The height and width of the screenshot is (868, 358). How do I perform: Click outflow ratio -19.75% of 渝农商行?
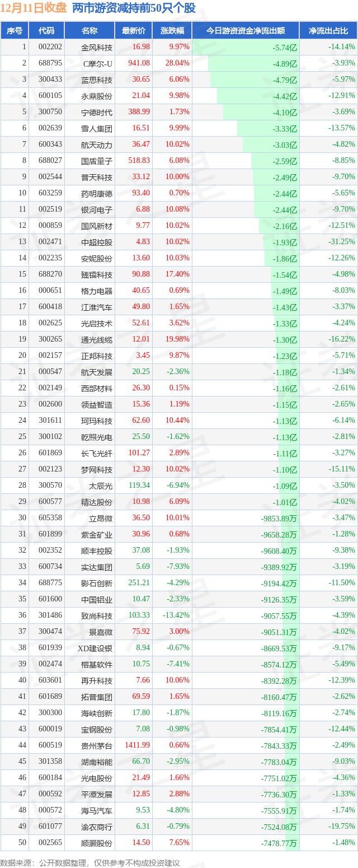[341, 827]
